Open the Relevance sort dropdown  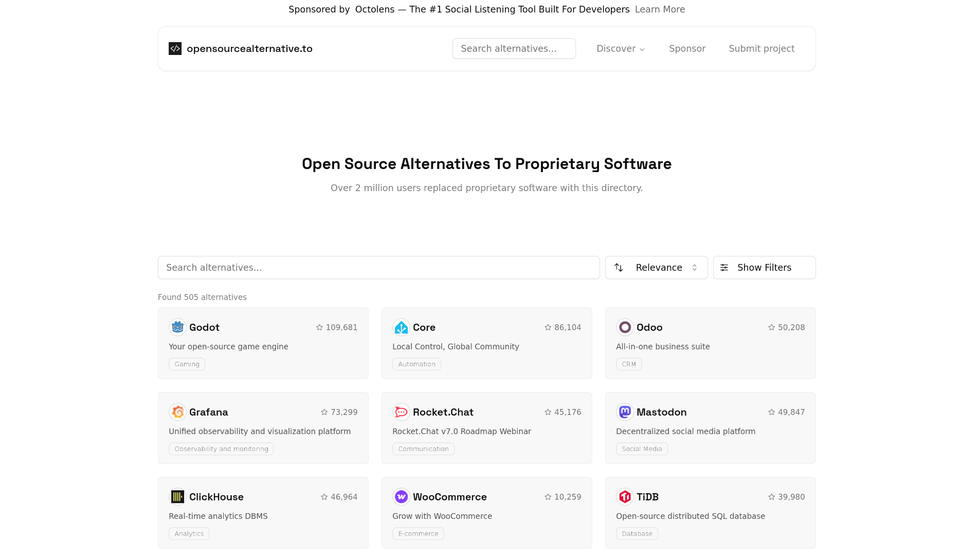tap(656, 268)
